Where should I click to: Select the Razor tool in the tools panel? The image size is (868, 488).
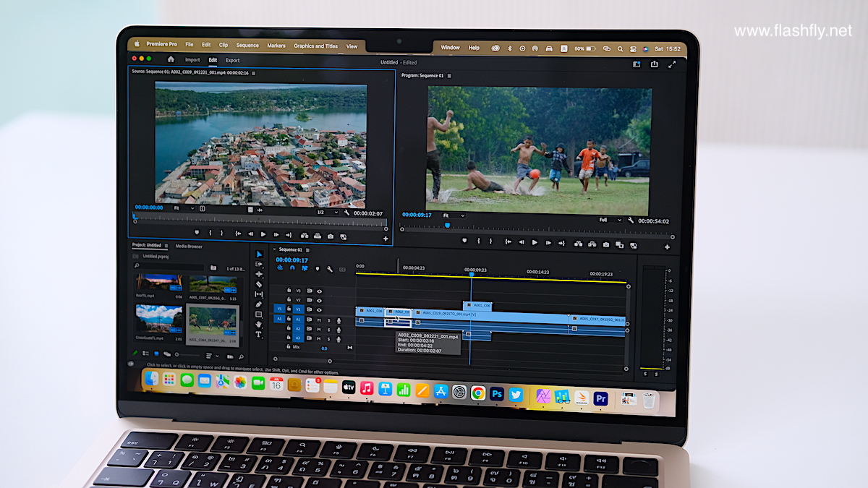[x=259, y=285]
